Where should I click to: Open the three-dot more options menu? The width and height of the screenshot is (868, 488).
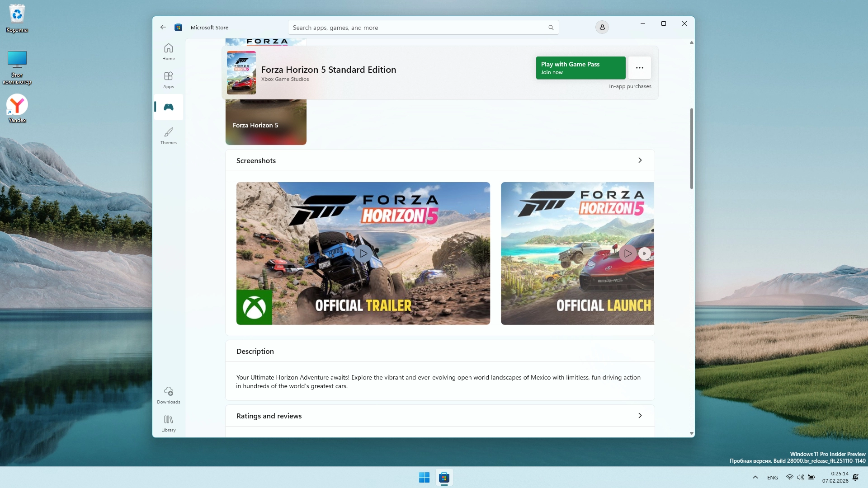tap(639, 68)
